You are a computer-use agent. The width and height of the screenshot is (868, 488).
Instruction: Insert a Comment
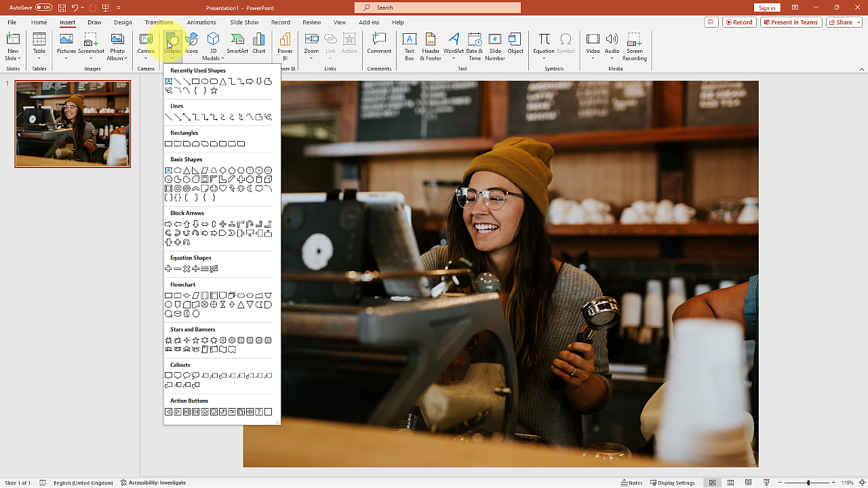(379, 44)
